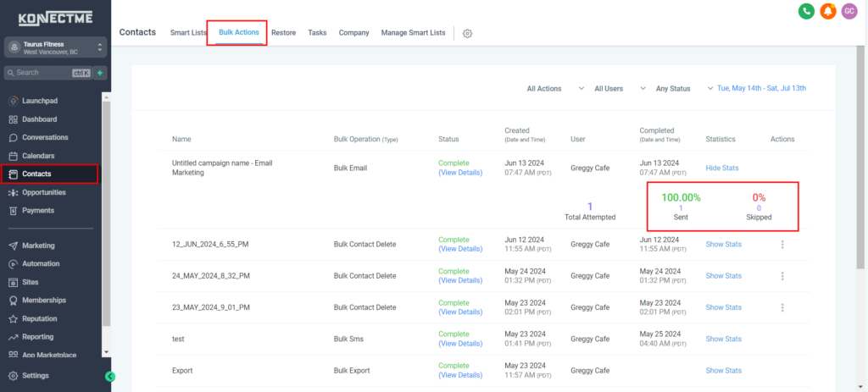Image resolution: width=868 pixels, height=392 pixels.
Task: Click the green phone dialer icon
Action: point(806,11)
